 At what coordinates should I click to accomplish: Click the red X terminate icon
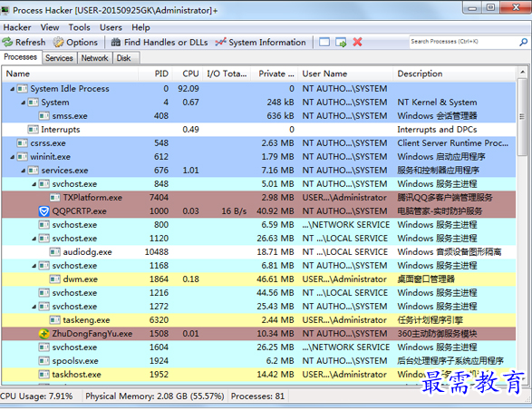tap(357, 42)
